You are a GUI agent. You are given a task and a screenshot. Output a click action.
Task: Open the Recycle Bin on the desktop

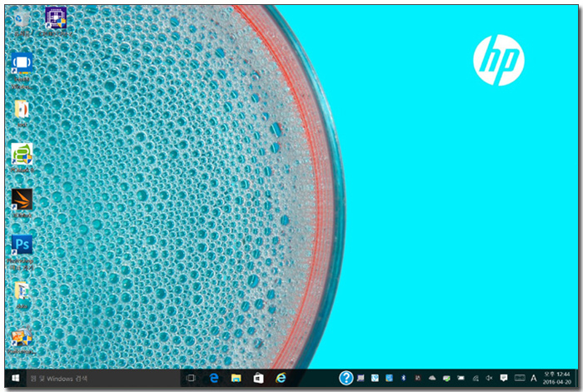(x=22, y=19)
